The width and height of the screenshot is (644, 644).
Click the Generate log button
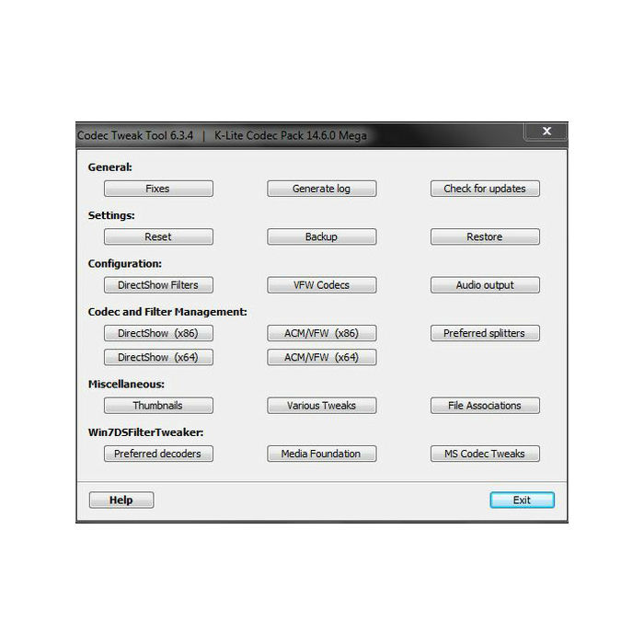click(322, 189)
